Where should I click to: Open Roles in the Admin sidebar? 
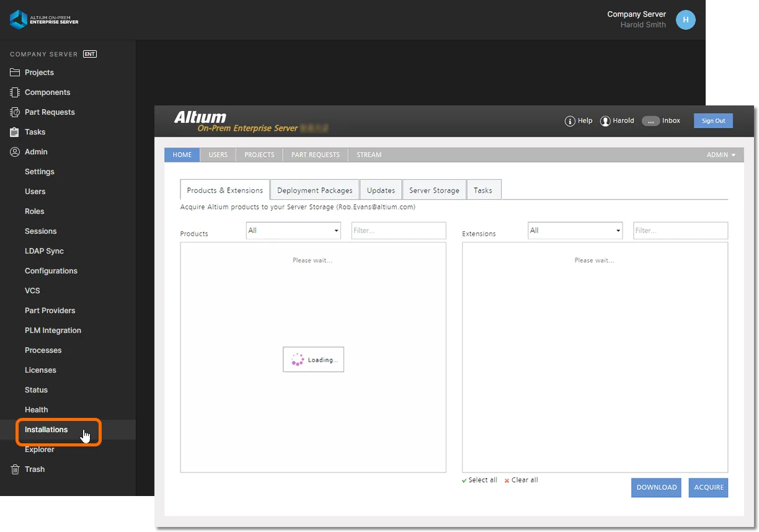(x=35, y=211)
